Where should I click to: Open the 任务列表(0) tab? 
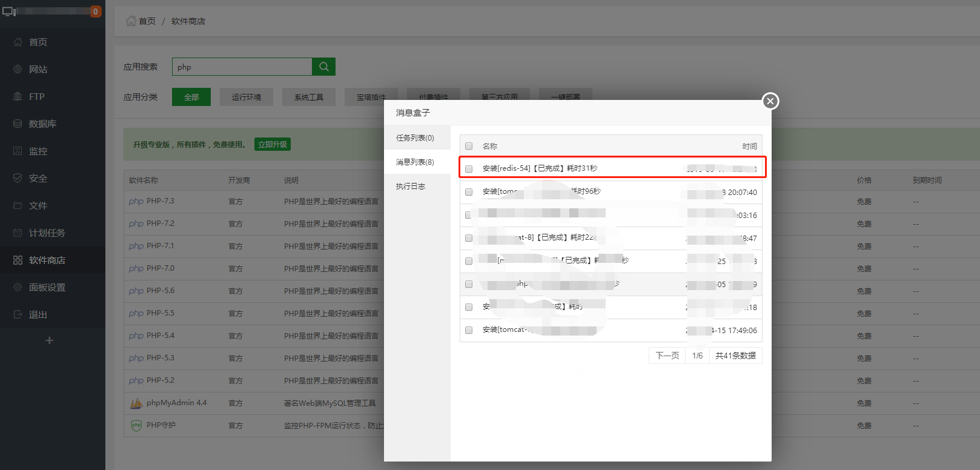coord(417,137)
